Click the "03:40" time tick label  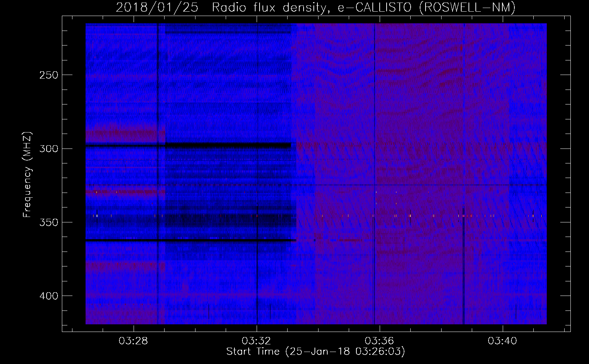click(502, 341)
